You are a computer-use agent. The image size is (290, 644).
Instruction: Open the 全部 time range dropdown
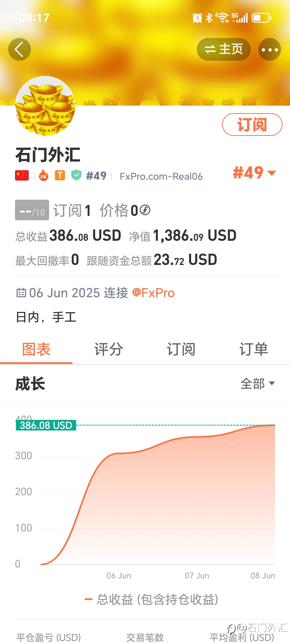pos(258,383)
